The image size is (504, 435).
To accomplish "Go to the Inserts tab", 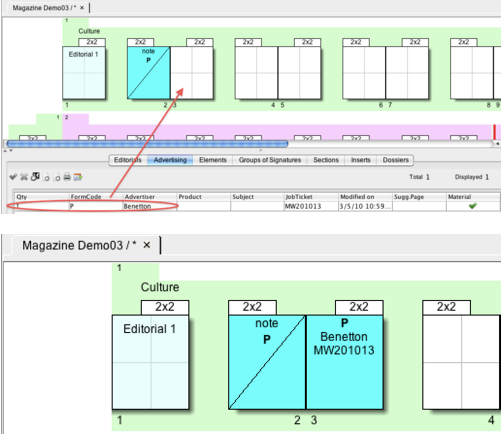I will tap(360, 160).
